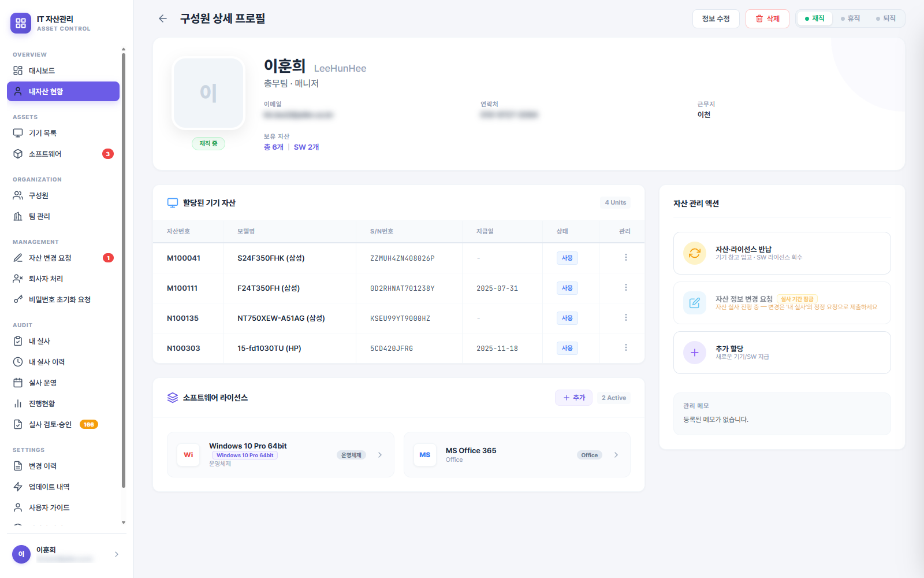The image size is (924, 578).
Task: Open 대시보드 from the sidebar
Action: tap(63, 71)
